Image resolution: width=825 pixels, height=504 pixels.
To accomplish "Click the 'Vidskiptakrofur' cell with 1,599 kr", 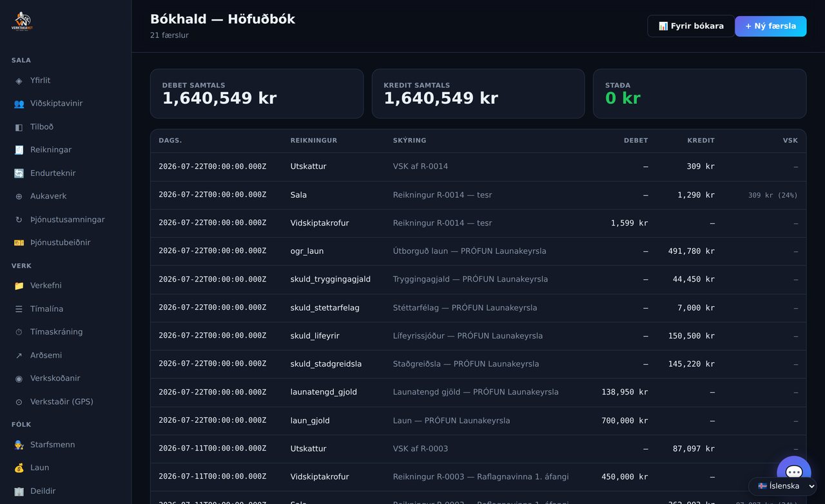I will 320,223.
